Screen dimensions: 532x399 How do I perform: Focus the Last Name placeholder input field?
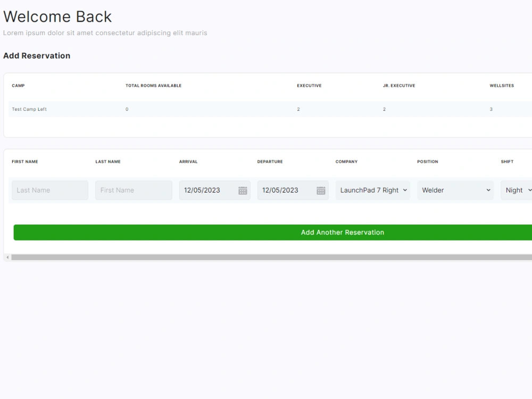click(x=50, y=190)
